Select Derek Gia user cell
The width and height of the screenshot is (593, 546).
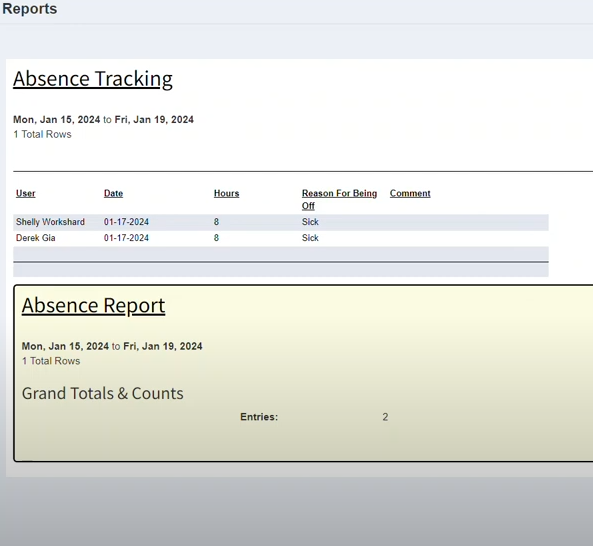[x=36, y=238]
